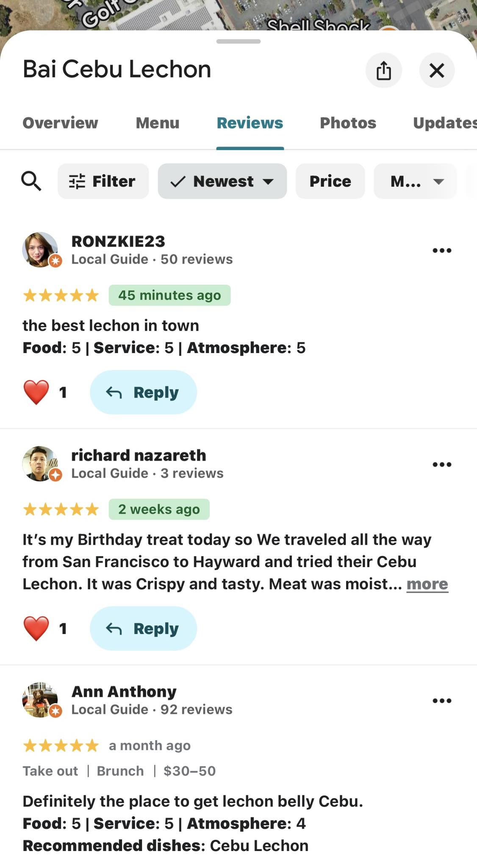477x868 pixels.
Task: Toggle the heart on RONZKIE23's review
Action: pyautogui.click(x=36, y=392)
